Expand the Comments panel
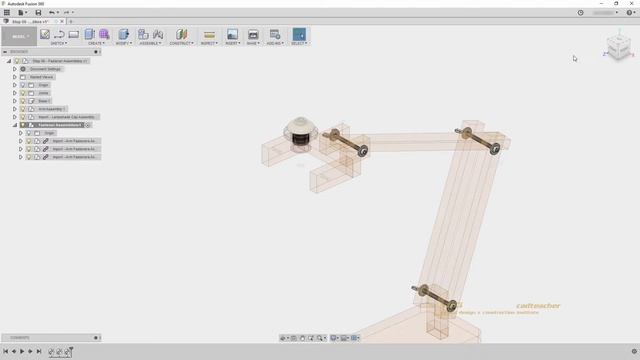Image resolution: width=640 pixels, height=360 pixels. tap(96, 338)
